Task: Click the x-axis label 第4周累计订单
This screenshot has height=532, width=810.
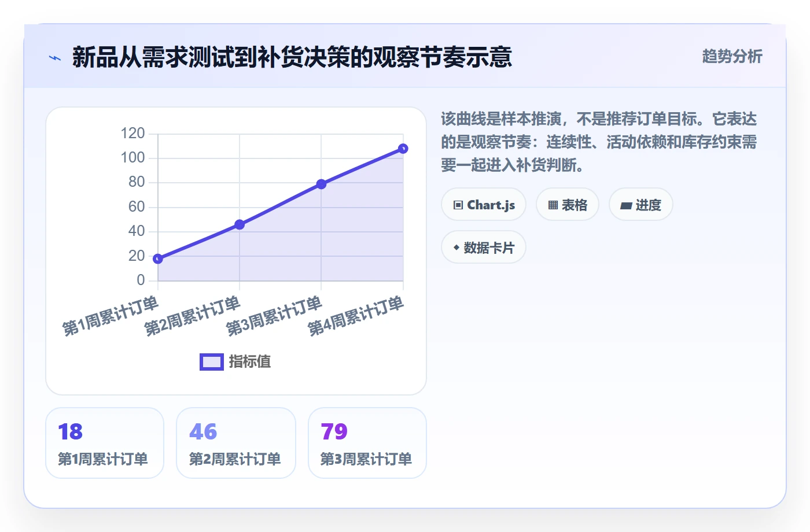Action: coord(355,316)
